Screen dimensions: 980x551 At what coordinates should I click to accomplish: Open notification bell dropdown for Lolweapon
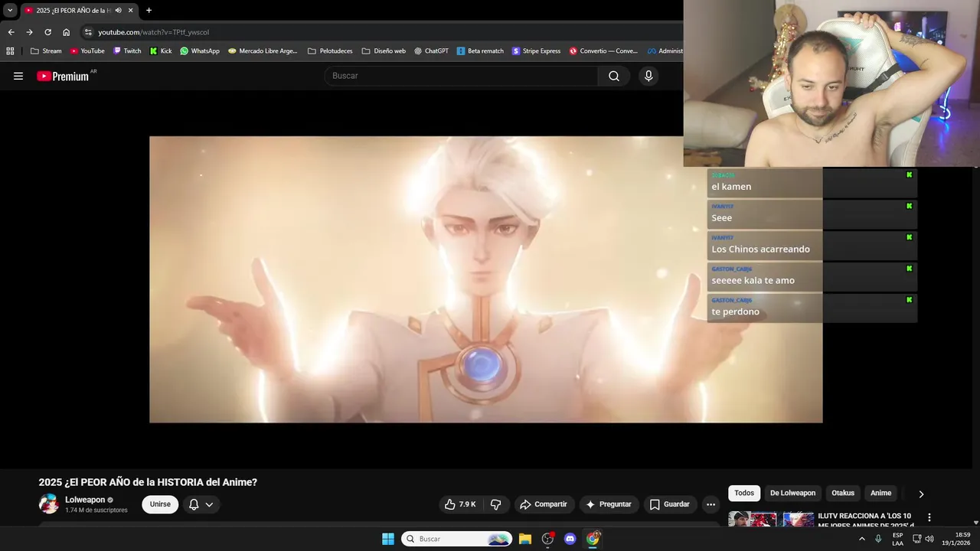click(x=201, y=504)
